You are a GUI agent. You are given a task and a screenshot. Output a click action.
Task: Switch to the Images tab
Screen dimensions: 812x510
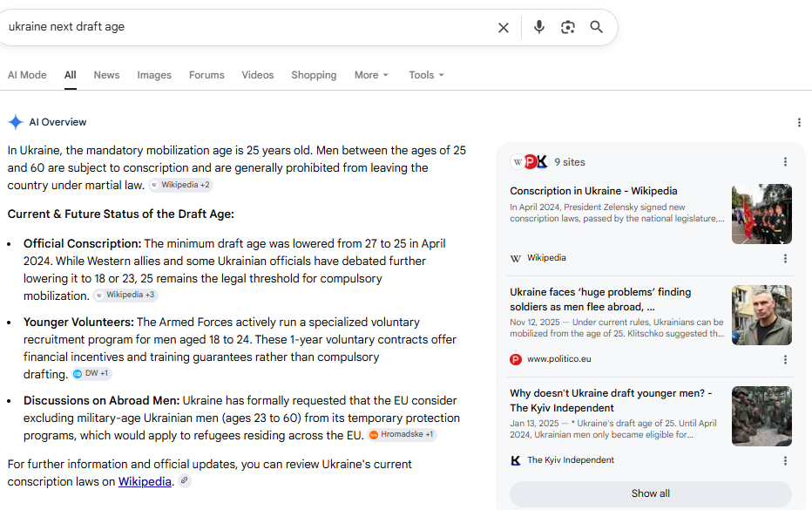(x=154, y=75)
